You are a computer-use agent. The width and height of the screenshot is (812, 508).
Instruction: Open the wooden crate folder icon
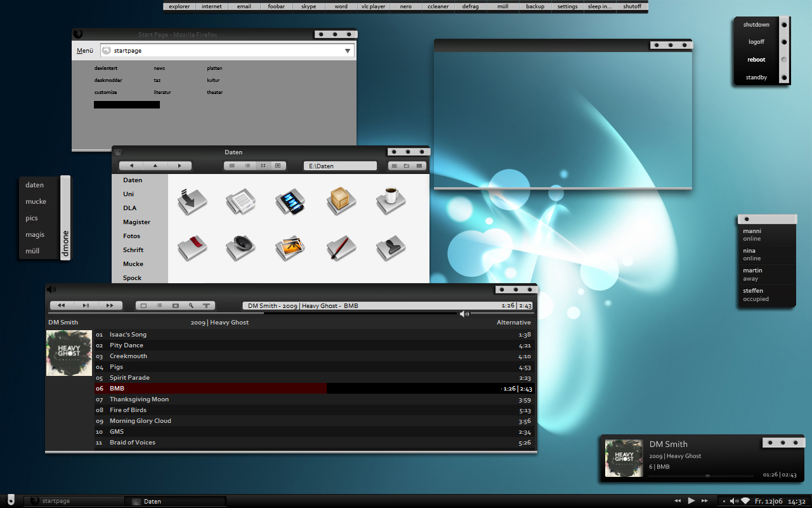point(341,201)
